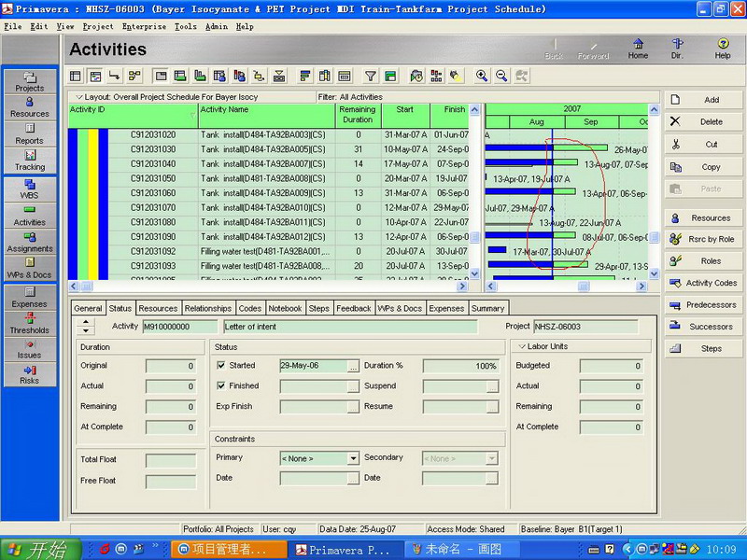Toggle the Started checkbox
747x560 pixels.
pyautogui.click(x=220, y=365)
